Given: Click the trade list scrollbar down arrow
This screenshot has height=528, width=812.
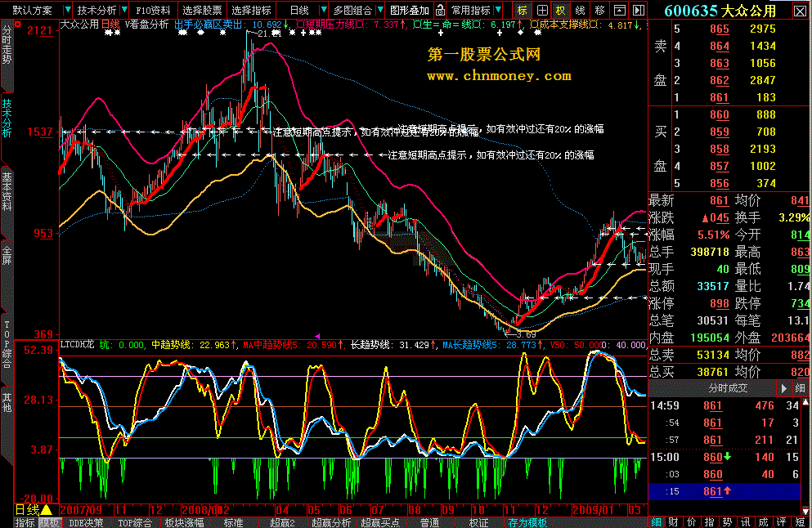Looking at the screenshot, I should tap(805, 511).
